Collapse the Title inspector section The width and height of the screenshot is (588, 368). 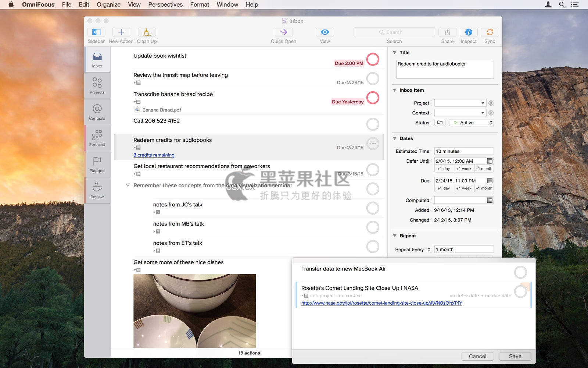point(395,53)
